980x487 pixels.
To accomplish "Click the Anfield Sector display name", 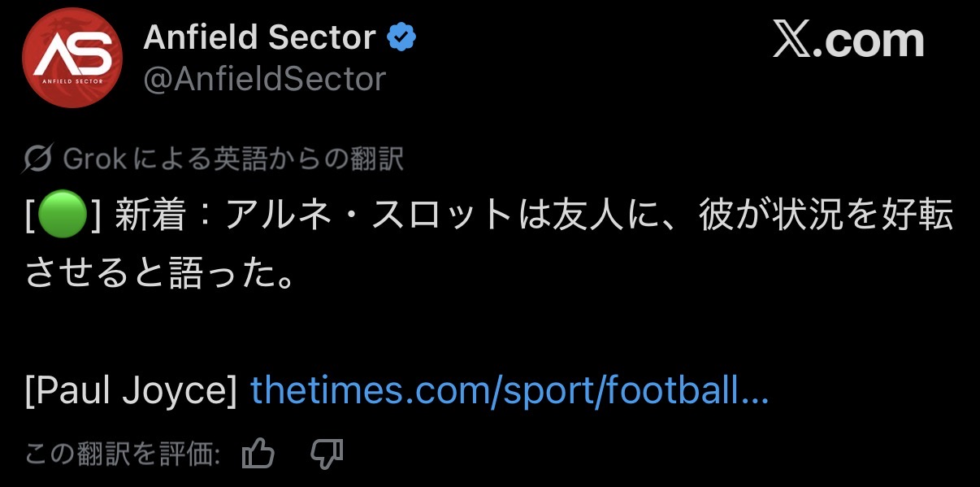I will point(259,37).
